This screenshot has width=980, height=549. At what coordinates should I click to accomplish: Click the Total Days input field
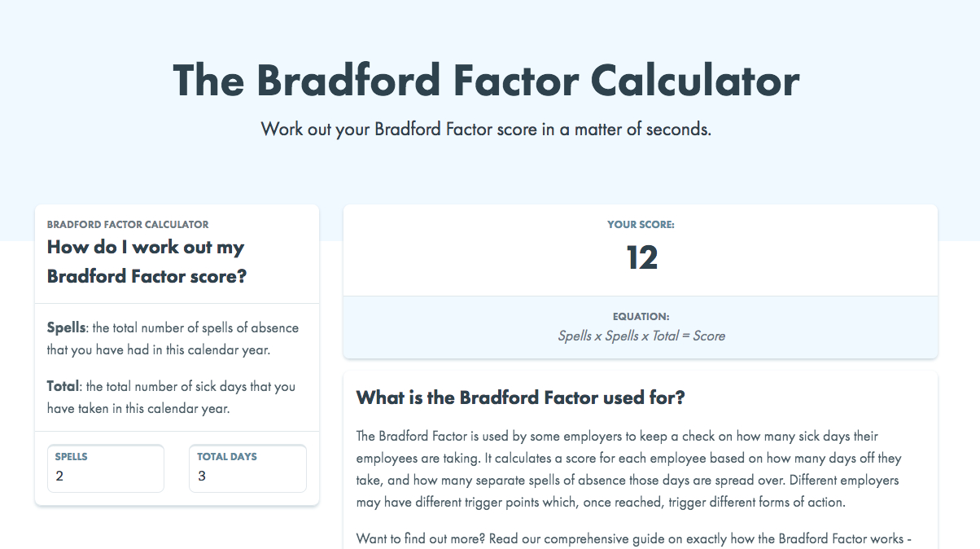tap(247, 477)
